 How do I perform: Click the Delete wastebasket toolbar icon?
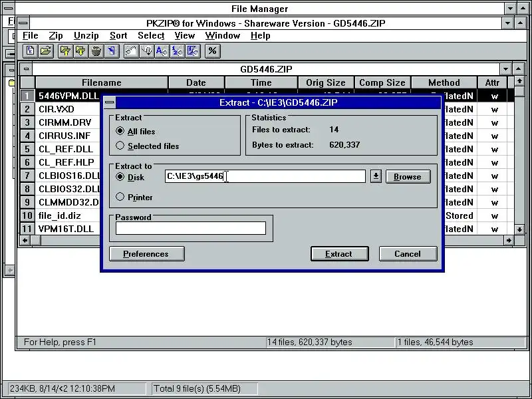point(96,51)
